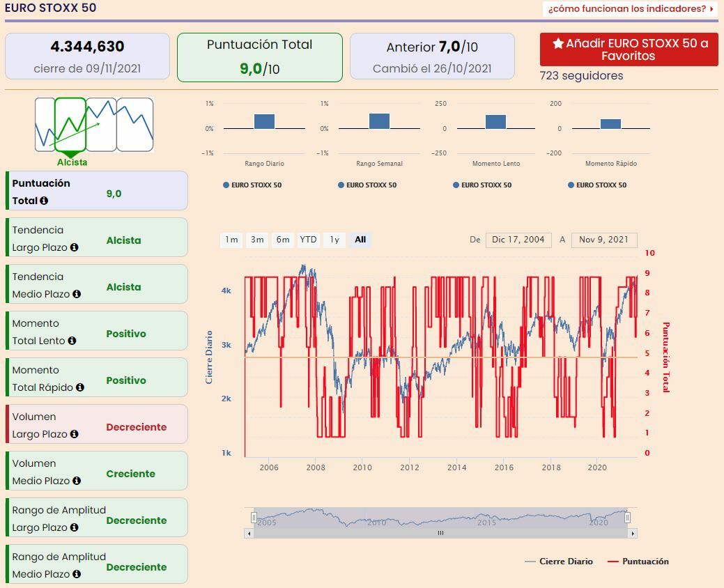Click the Volumen Largo Plazo Decreciente value
This screenshot has width=724, height=588.
[137, 427]
